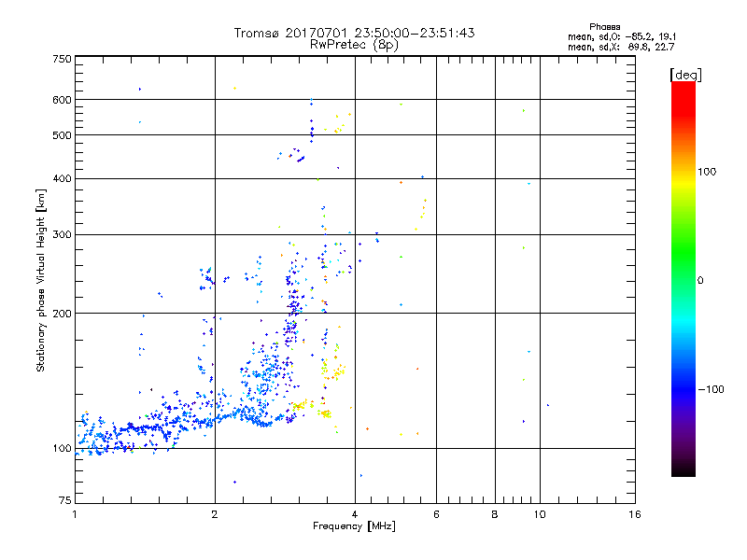Click the '[deg]' colorbar unit label

pos(685,75)
